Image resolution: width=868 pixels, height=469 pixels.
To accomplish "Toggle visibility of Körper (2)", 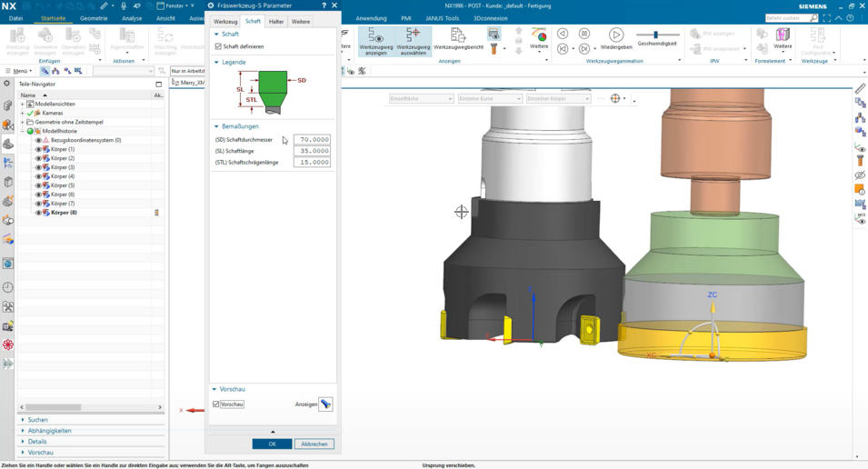I will pyautogui.click(x=39, y=158).
